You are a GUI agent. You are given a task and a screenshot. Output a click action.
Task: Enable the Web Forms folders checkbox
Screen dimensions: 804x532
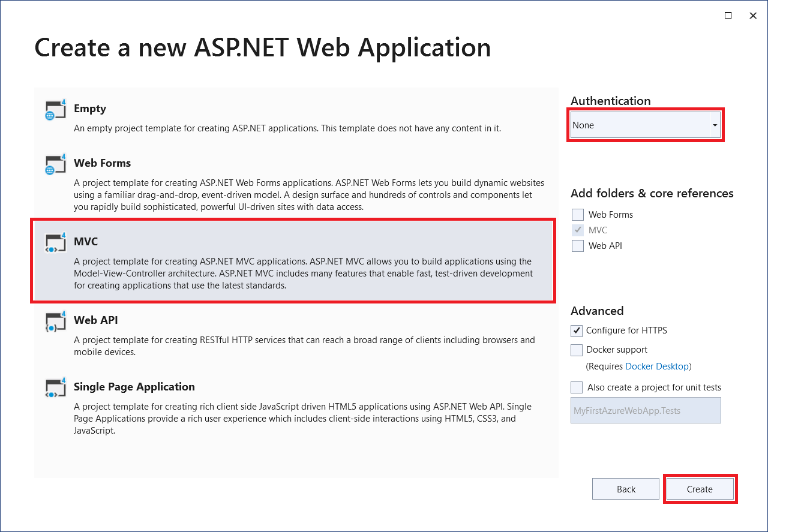coord(578,215)
